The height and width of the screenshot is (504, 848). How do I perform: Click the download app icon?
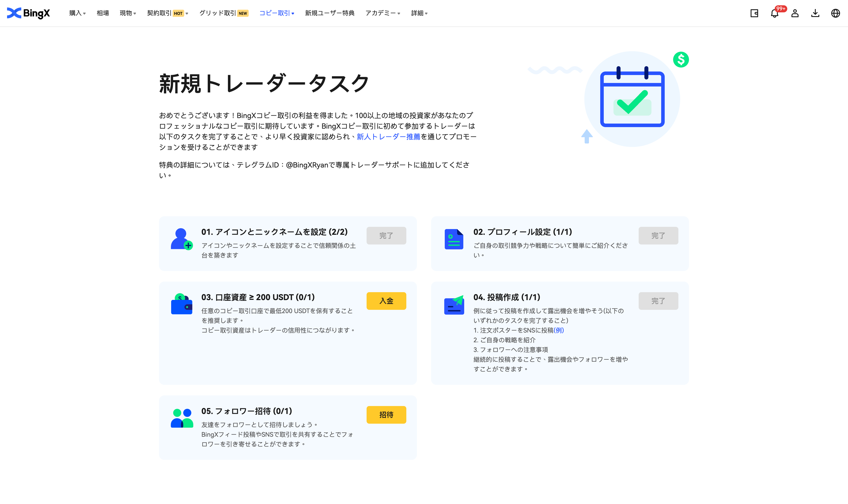815,13
